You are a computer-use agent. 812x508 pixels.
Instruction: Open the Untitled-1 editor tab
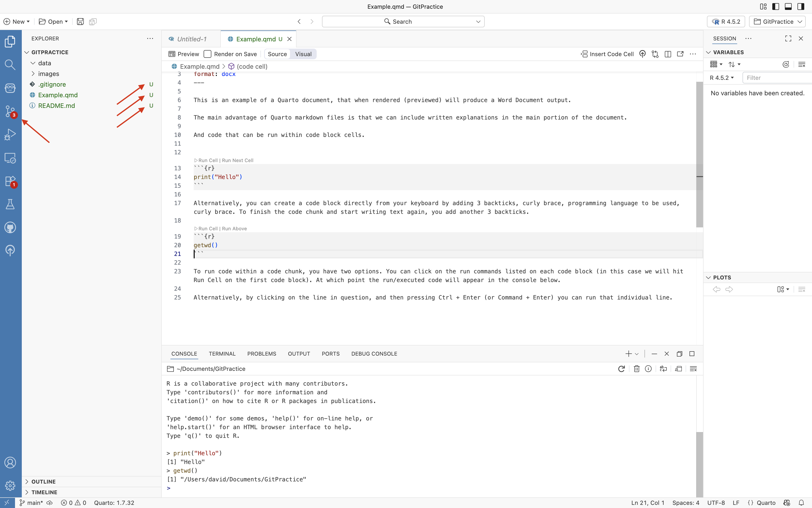point(191,39)
